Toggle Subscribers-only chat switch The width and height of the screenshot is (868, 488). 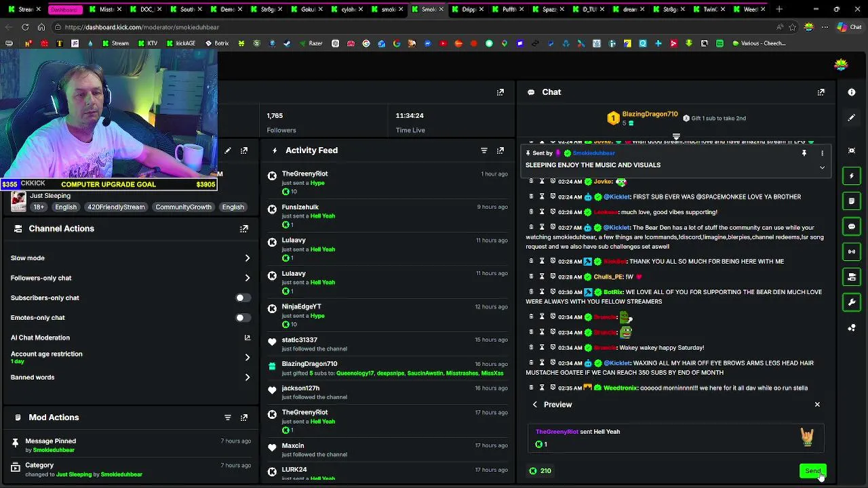coord(243,298)
